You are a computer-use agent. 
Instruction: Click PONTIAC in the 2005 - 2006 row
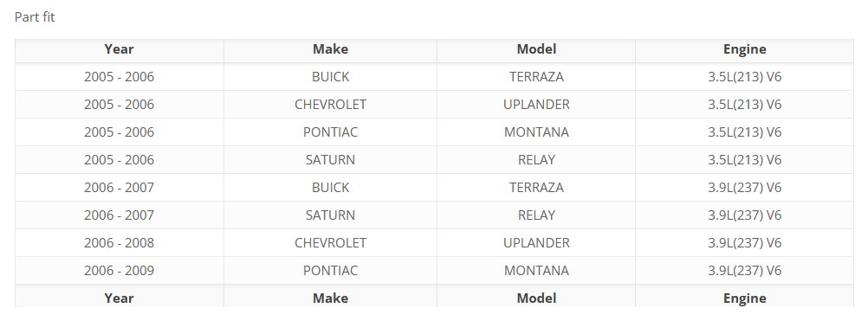click(331, 132)
